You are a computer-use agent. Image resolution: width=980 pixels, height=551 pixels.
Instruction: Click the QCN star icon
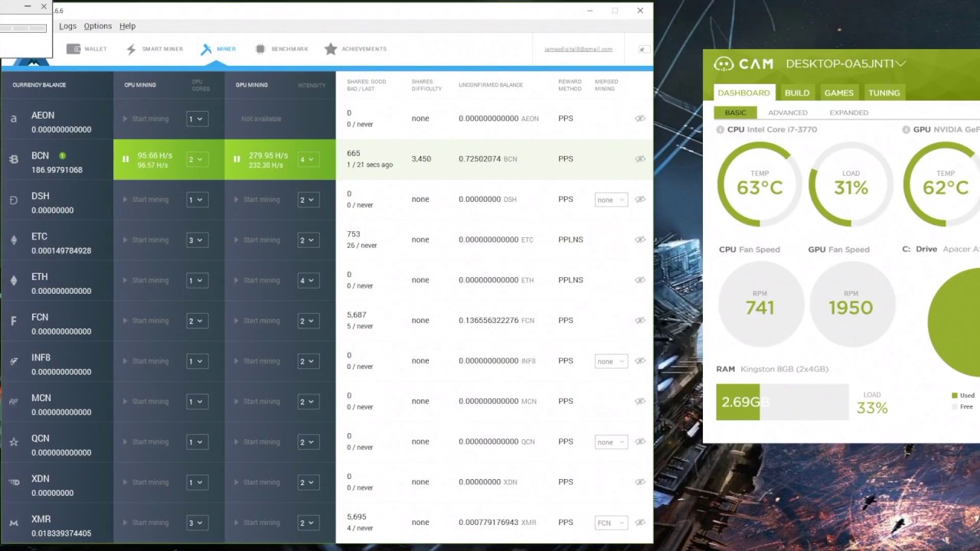coord(13,442)
